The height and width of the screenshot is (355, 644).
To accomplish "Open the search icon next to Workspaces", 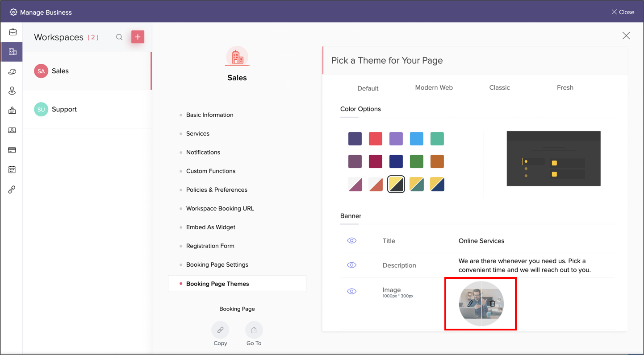I will coord(119,37).
